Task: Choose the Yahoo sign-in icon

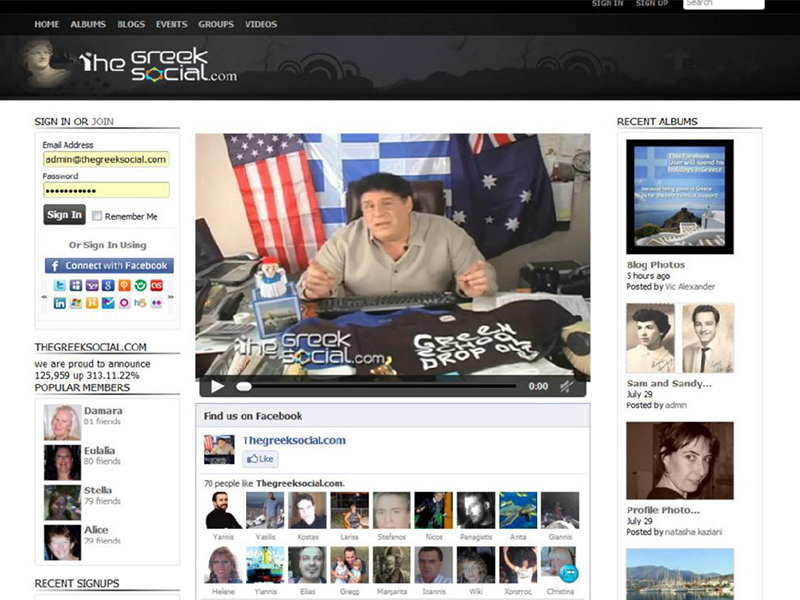Action: (x=92, y=285)
